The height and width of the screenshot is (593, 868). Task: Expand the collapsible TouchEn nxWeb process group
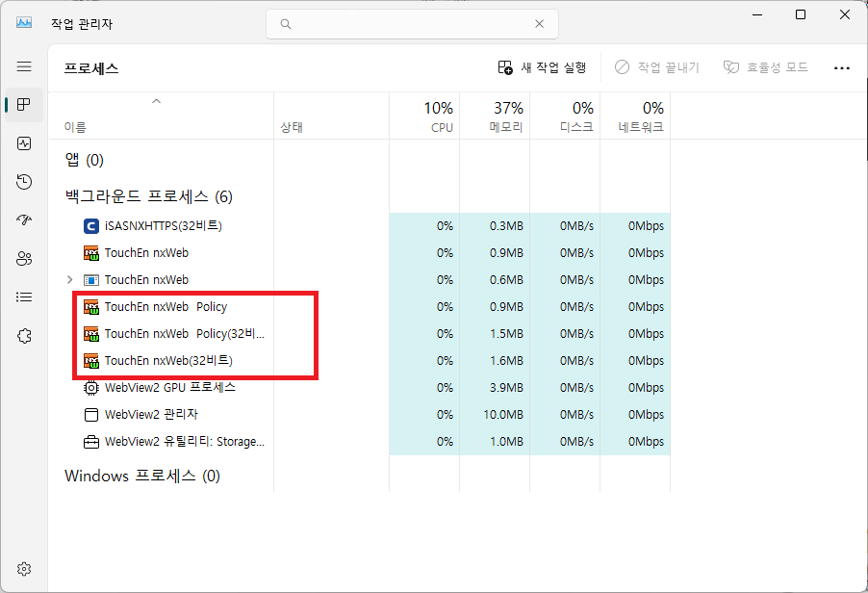pyautogui.click(x=69, y=279)
